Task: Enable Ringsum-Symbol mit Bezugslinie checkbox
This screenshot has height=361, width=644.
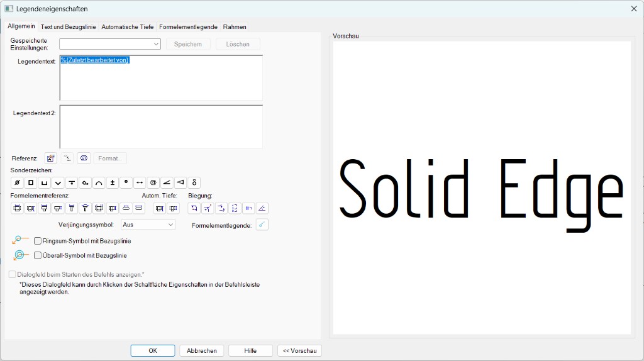Action: coord(38,241)
